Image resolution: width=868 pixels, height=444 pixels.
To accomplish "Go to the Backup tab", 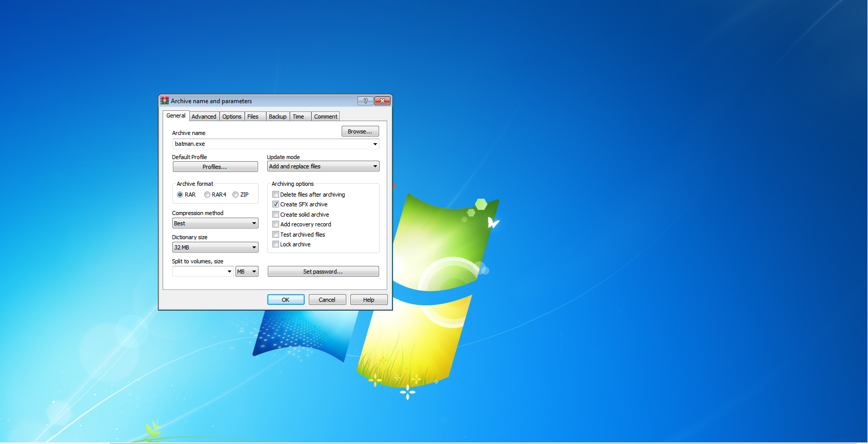I will pyautogui.click(x=278, y=117).
